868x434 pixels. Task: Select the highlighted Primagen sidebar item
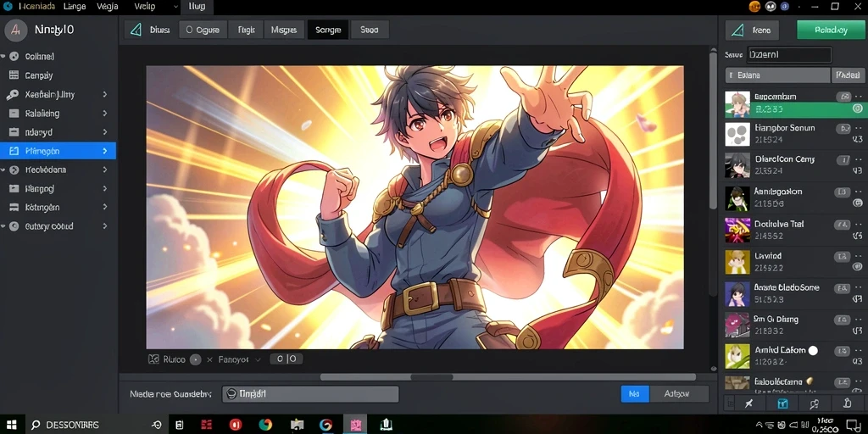pyautogui.click(x=58, y=151)
